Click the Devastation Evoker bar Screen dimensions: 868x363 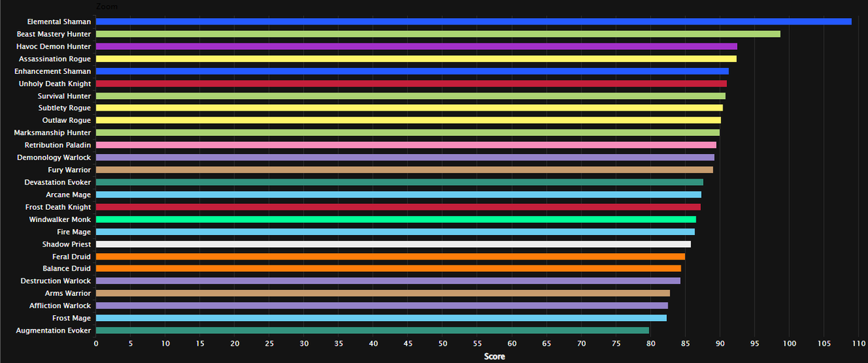pyautogui.click(x=399, y=182)
